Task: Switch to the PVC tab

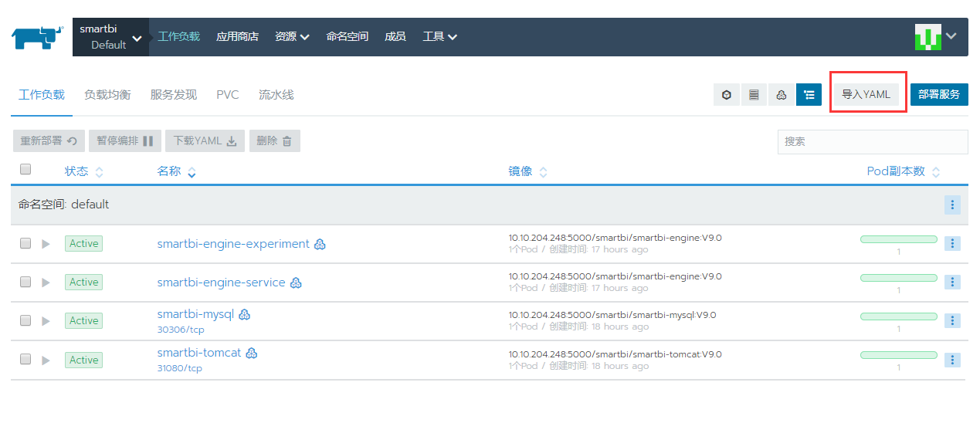Action: pos(228,95)
